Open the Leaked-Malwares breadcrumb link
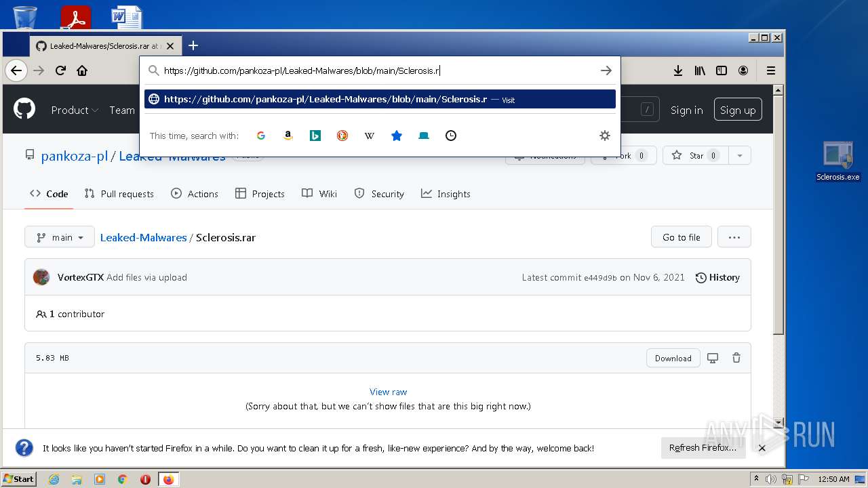The image size is (868, 488). coord(143,237)
